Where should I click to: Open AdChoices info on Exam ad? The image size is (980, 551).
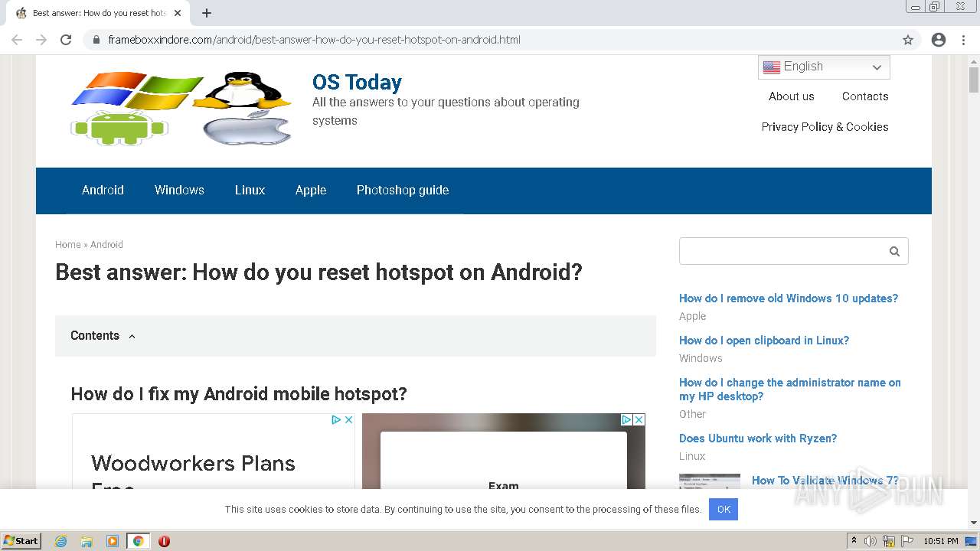click(x=626, y=419)
